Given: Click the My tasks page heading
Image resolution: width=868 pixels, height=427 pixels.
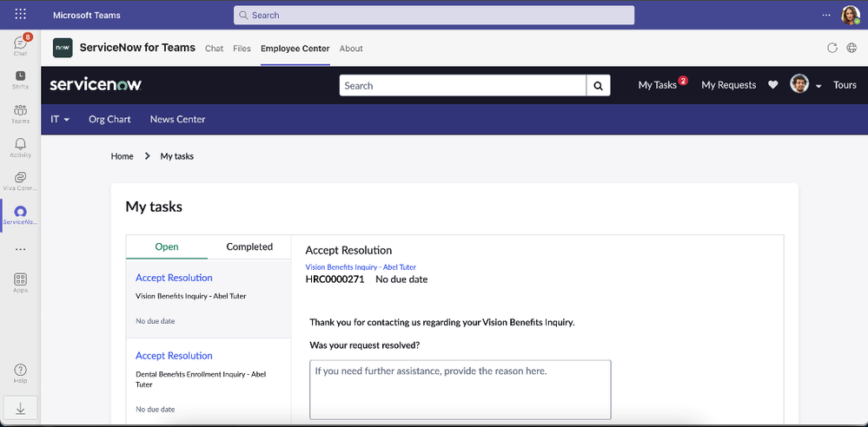Looking at the screenshot, I should (x=154, y=207).
